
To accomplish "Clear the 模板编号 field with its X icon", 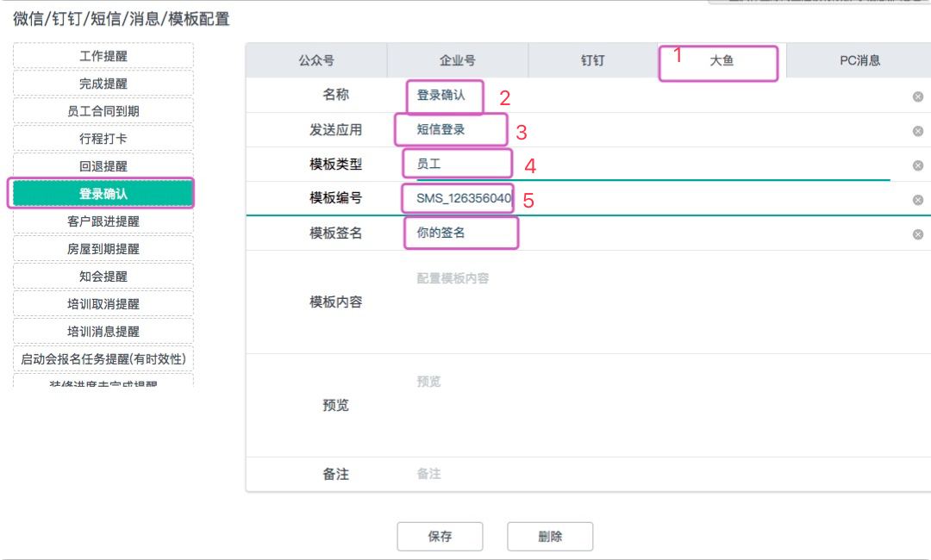I will 918,200.
